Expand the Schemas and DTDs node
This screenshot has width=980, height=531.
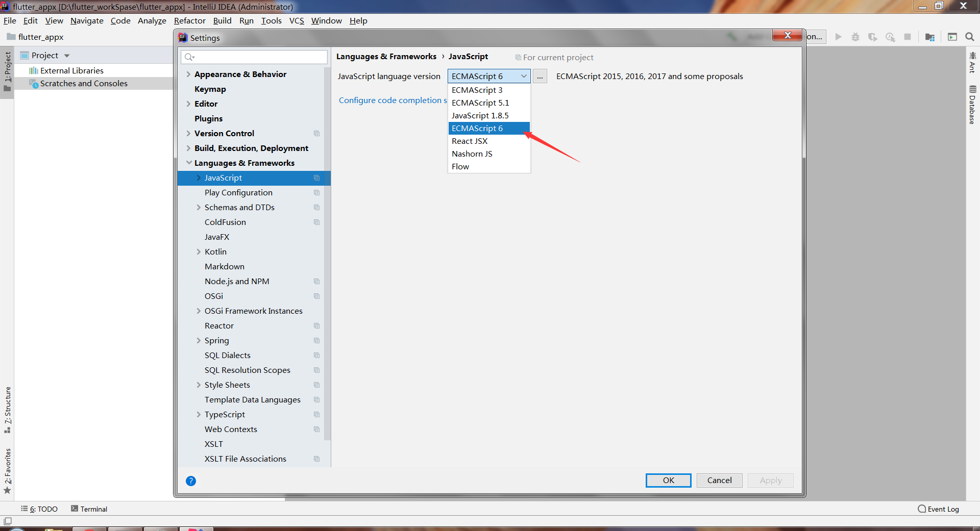pyautogui.click(x=199, y=207)
